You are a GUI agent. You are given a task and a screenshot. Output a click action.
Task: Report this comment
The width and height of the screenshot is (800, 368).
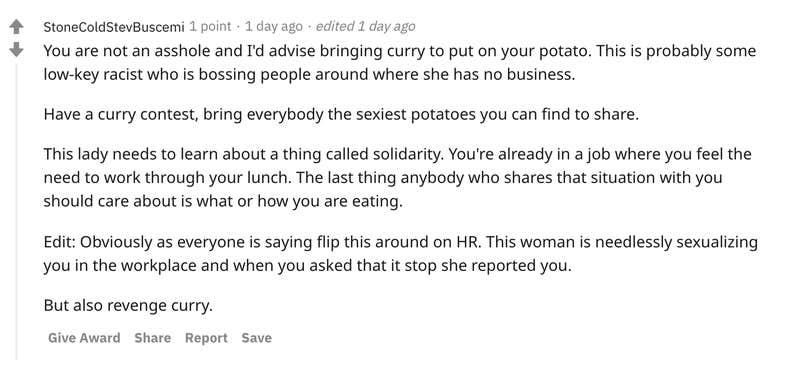[x=206, y=338]
